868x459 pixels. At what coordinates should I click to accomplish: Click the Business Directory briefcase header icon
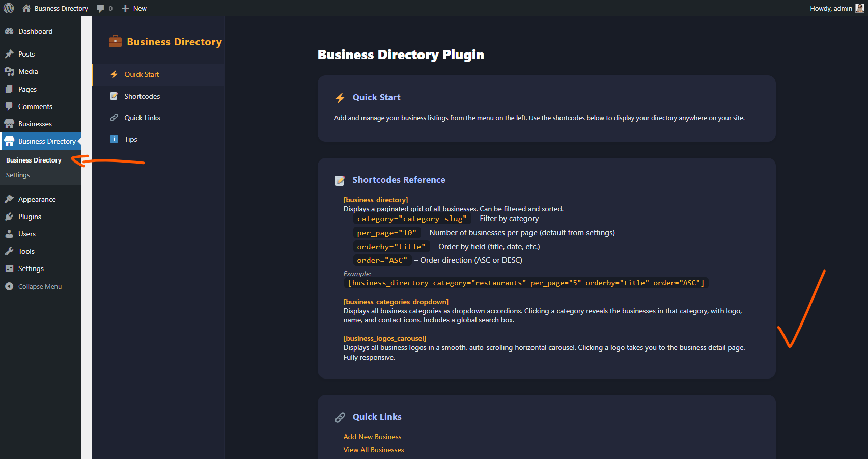[x=115, y=41]
